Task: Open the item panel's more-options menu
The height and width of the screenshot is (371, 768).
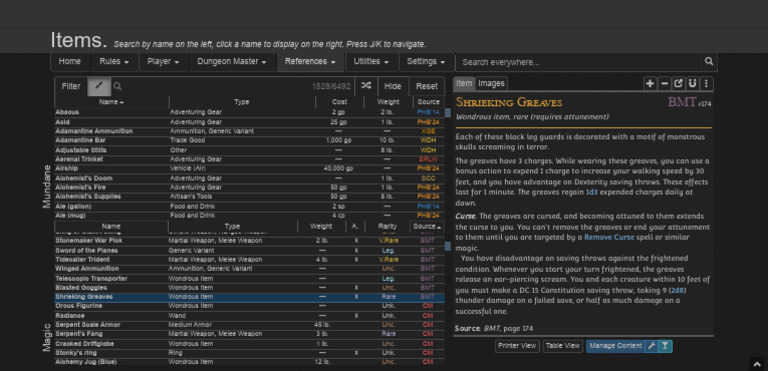Action: (x=706, y=83)
